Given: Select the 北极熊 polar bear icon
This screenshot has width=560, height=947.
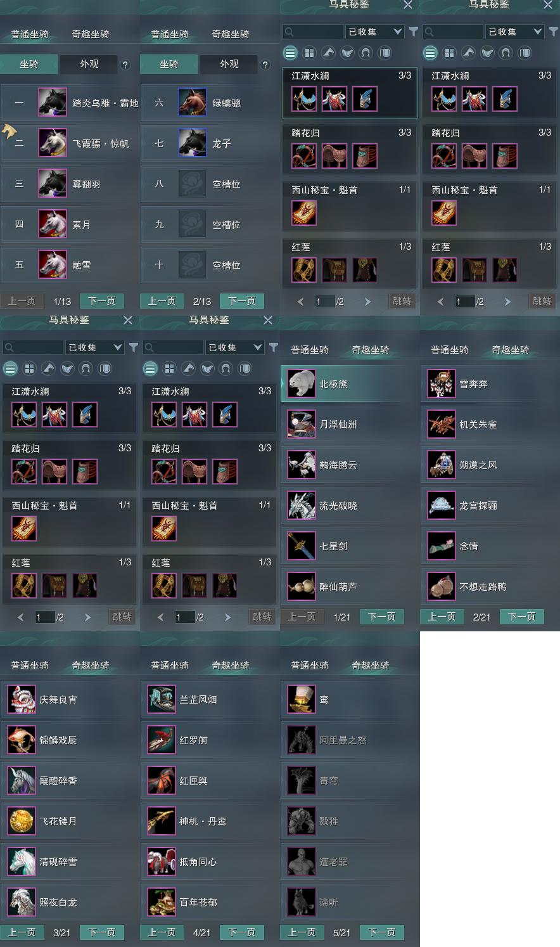Looking at the screenshot, I should 302,383.
